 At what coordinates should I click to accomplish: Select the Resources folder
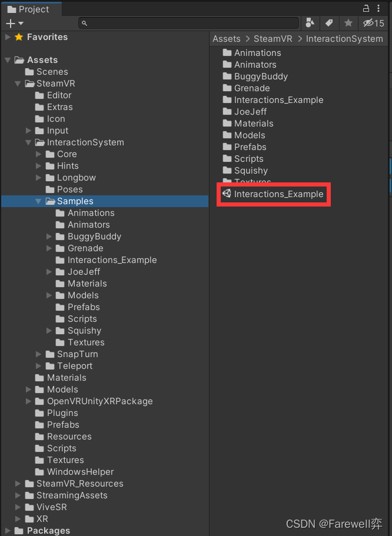tap(64, 437)
